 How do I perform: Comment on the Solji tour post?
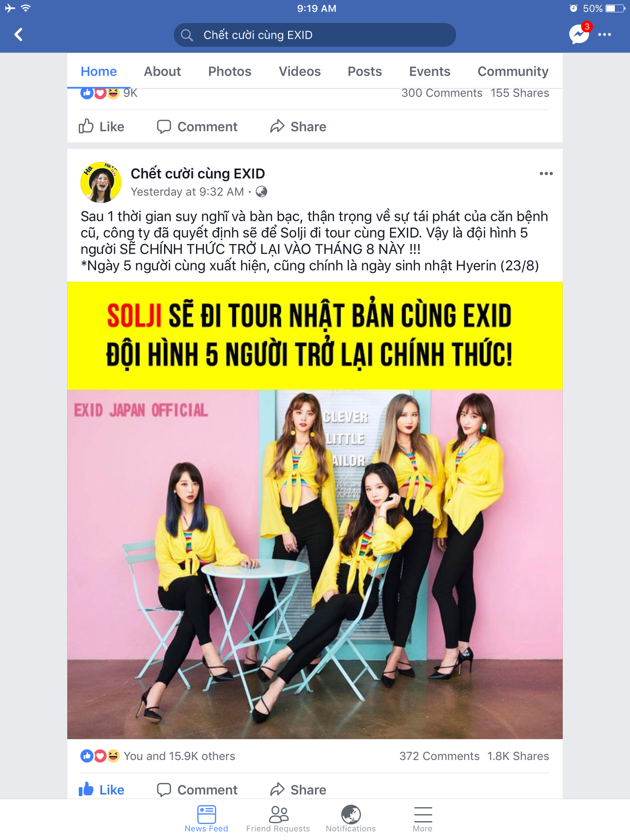197,790
